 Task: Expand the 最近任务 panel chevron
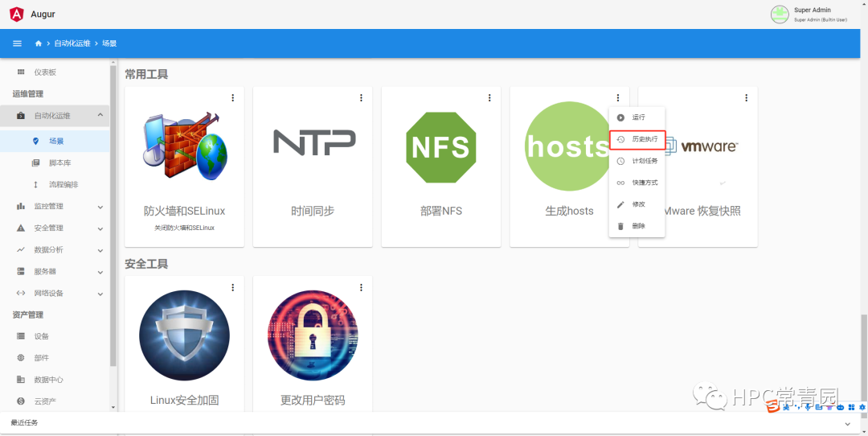tap(847, 424)
